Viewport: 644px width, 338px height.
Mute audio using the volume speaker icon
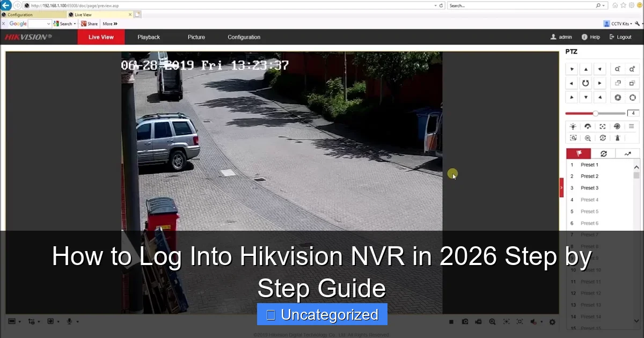532,321
